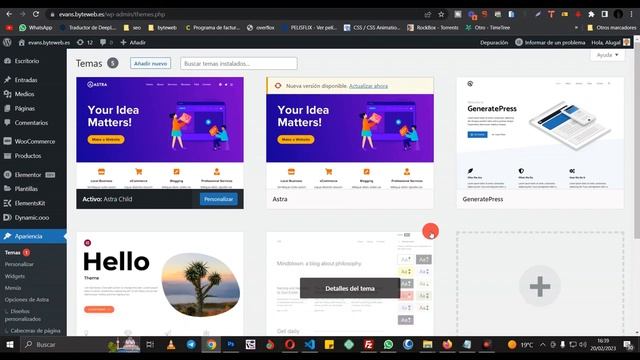The width and height of the screenshot is (640, 360).
Task: Focus the Buscar temas instalados field
Action: tap(239, 64)
